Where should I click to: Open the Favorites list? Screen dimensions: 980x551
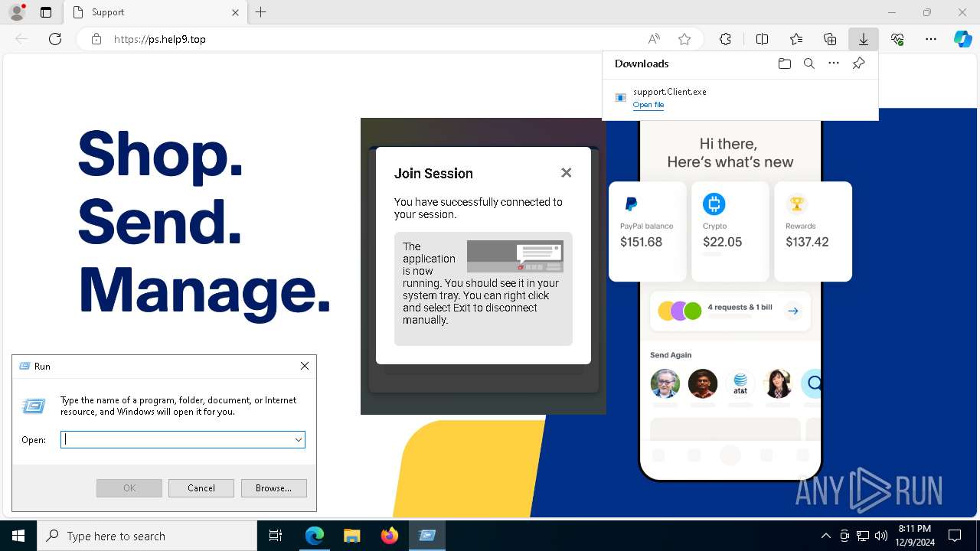coord(796,39)
